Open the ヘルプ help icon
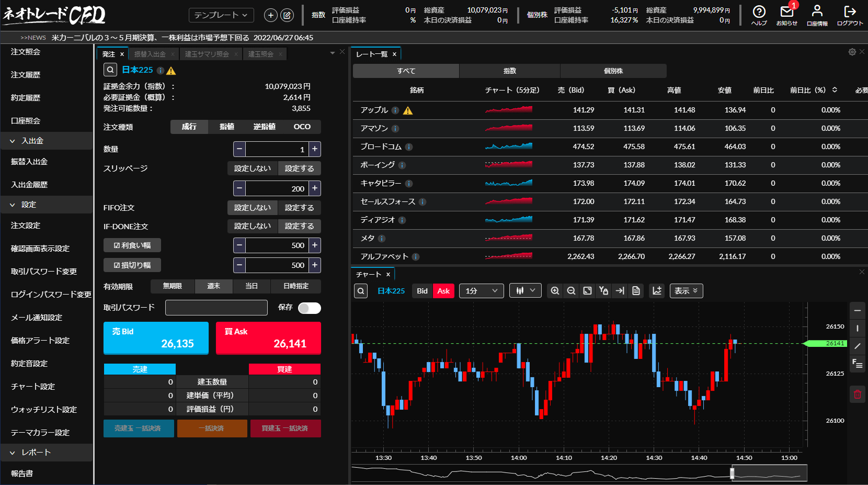The height and width of the screenshot is (485, 868). tap(759, 15)
